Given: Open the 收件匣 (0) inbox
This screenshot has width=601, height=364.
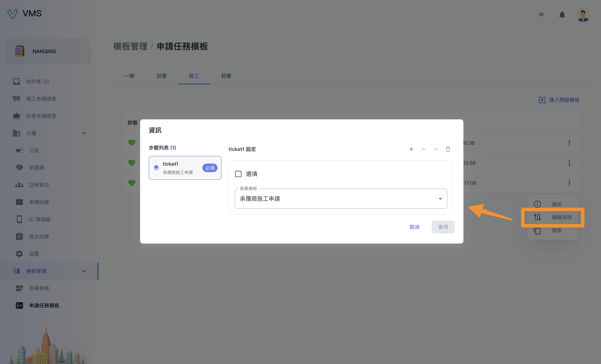Looking at the screenshot, I should click(49, 81).
